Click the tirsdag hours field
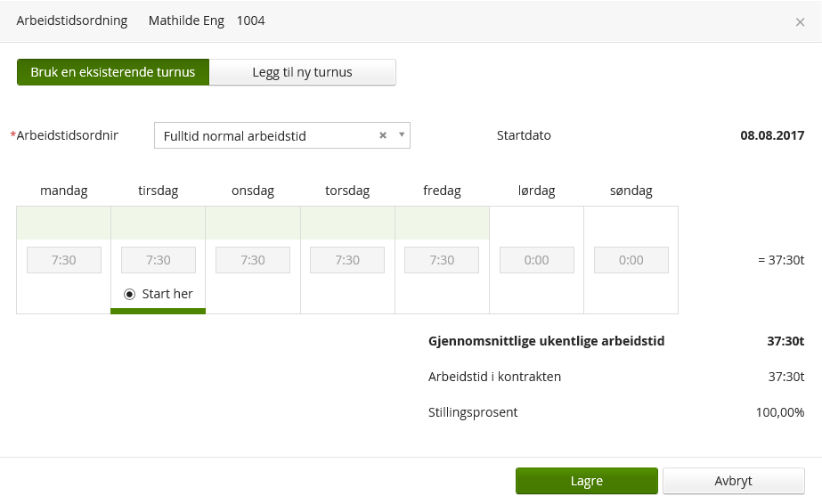This screenshot has height=504, width=822. [159, 260]
